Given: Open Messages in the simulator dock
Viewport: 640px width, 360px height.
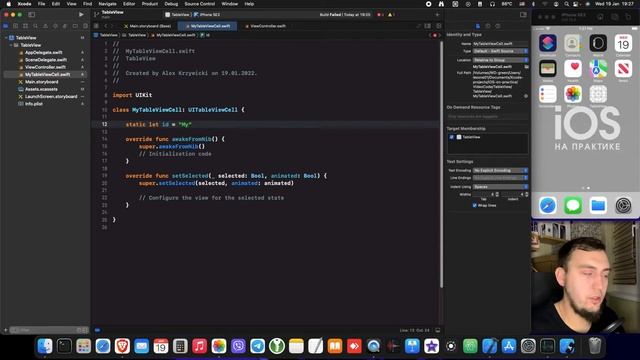Looking at the screenshot, I should point(573,206).
